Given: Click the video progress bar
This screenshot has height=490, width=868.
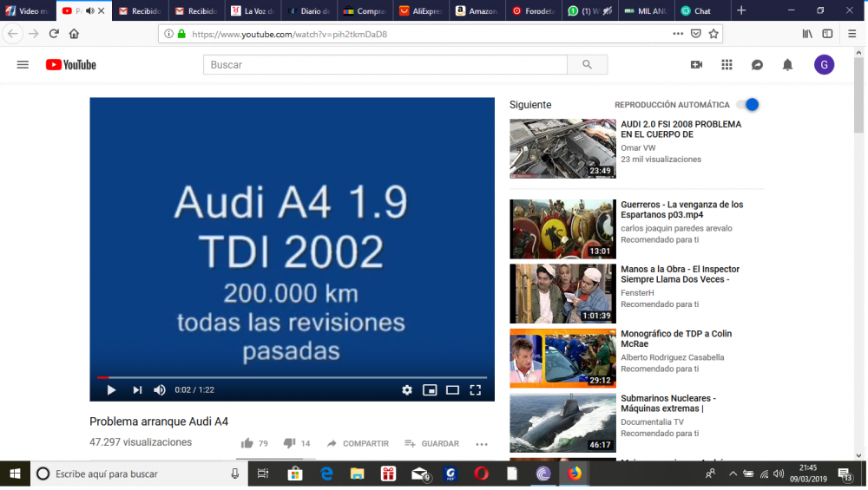Looking at the screenshot, I should pyautogui.click(x=292, y=377).
